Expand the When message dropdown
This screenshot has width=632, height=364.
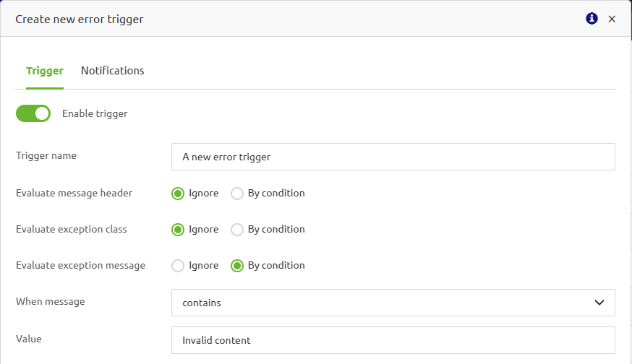pos(393,303)
